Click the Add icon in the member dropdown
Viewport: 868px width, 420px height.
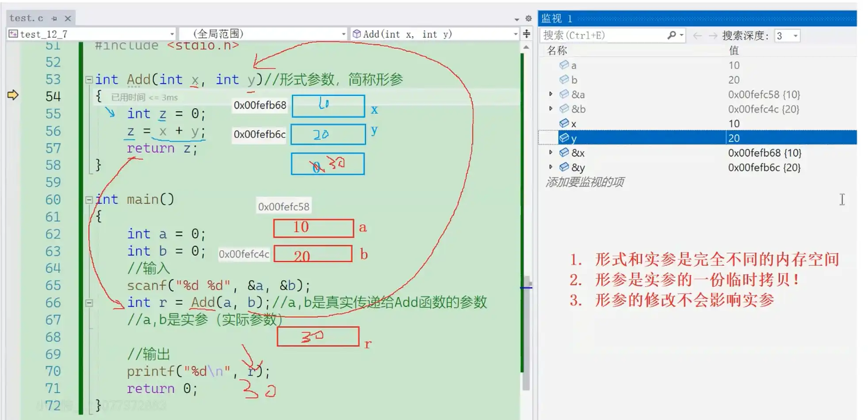357,34
